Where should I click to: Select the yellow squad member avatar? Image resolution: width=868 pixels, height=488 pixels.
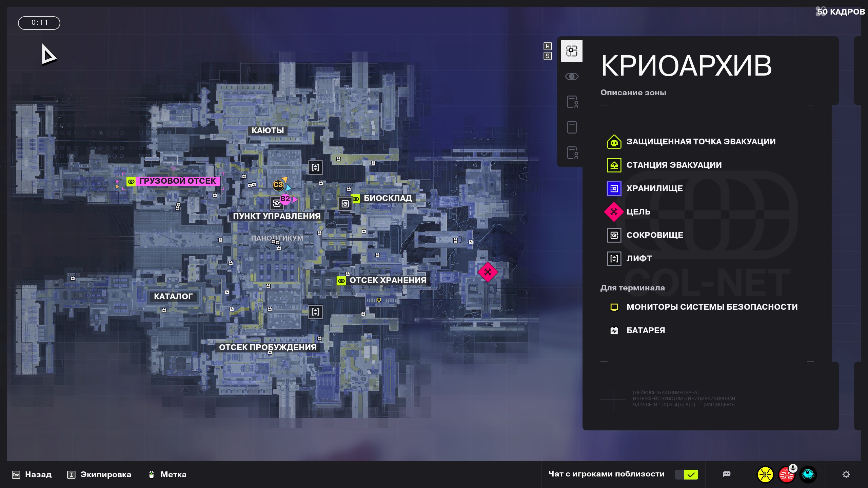coord(765,474)
